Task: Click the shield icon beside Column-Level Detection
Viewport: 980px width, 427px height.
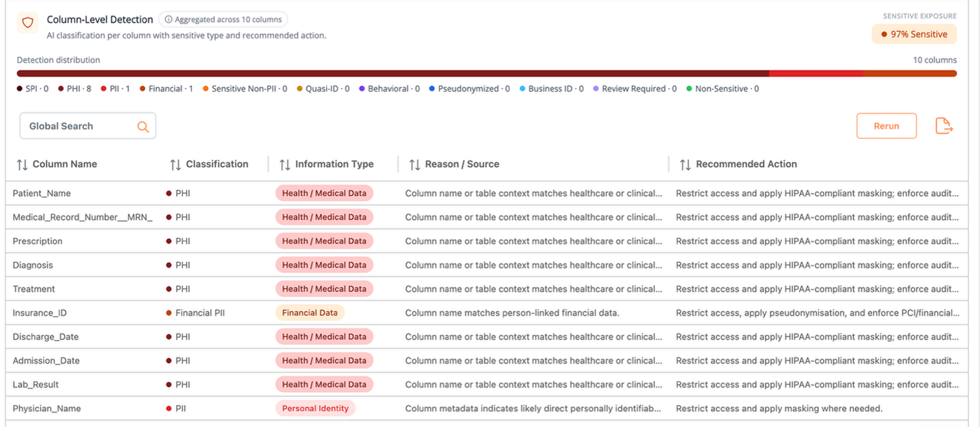Action: 28,22
